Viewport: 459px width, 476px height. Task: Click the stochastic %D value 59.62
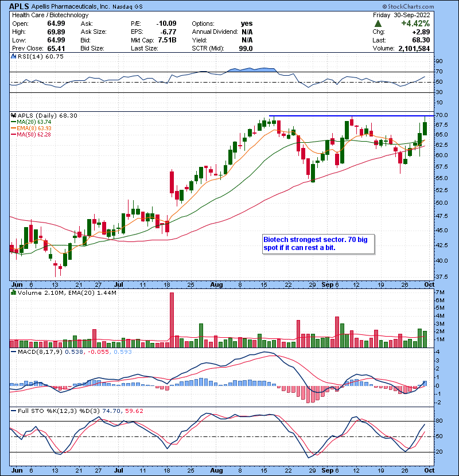(134, 411)
